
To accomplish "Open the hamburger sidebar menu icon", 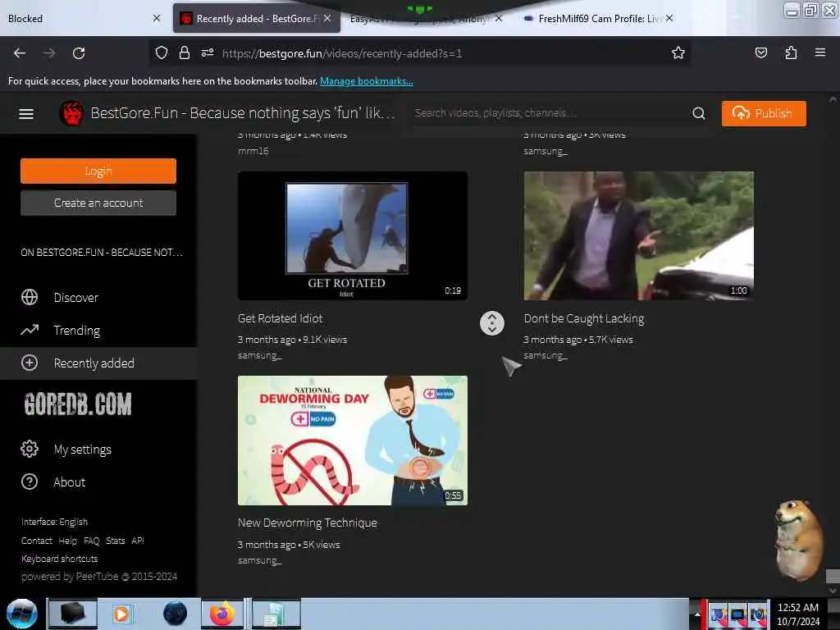I will click(26, 113).
